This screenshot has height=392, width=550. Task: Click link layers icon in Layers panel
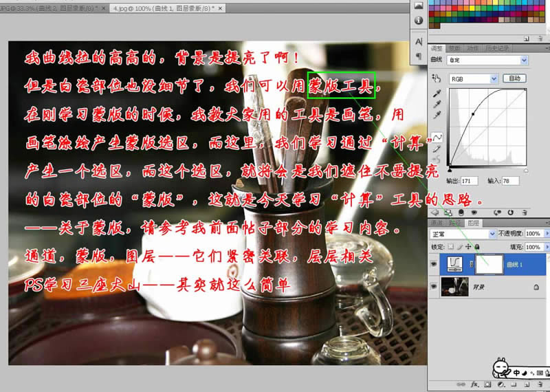461,384
